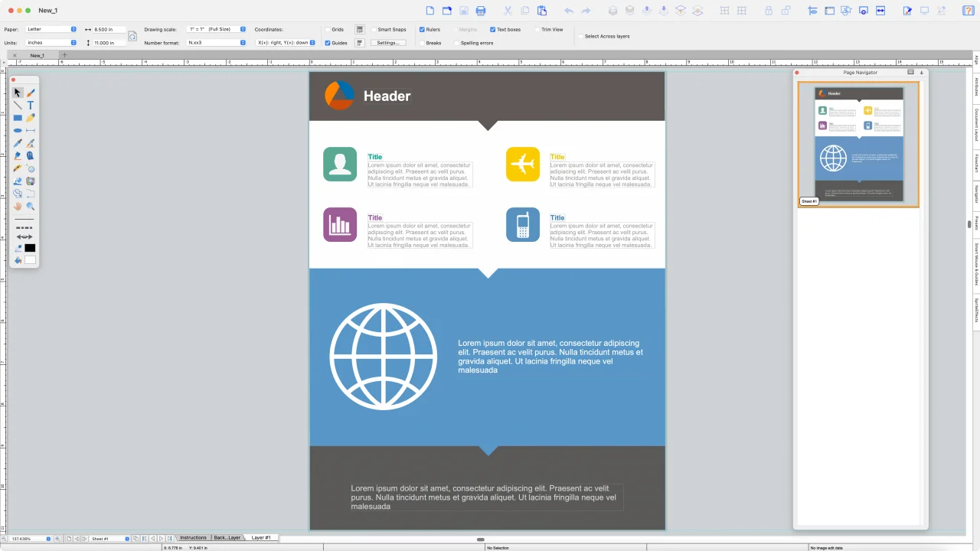Click the Print icon in toolbar
This screenshot has height=551, width=980.
click(481, 11)
